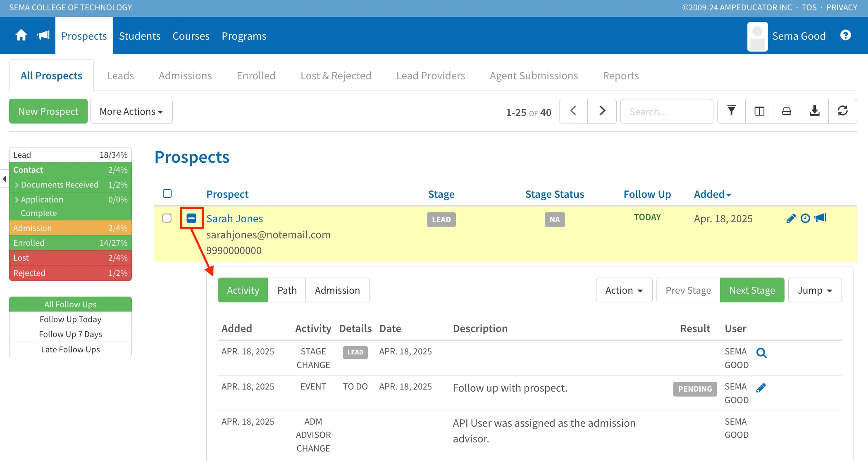Open the filter funnel icon
Viewport: 868px width, 461px height.
[731, 111]
